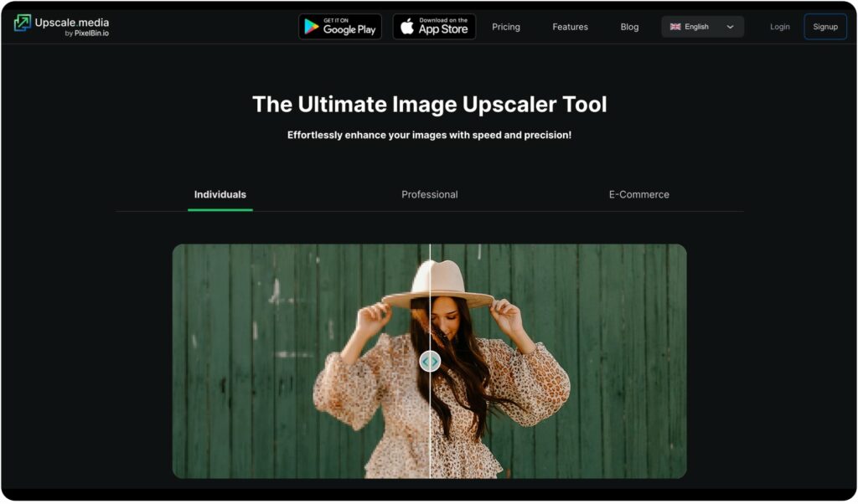Visit the Blog link
This screenshot has height=504, width=858.
[629, 27]
